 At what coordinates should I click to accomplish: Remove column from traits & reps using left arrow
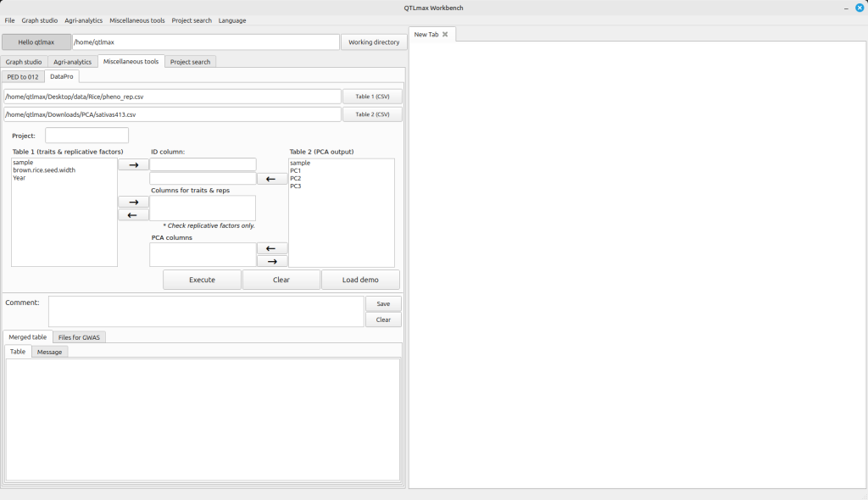[133, 215]
